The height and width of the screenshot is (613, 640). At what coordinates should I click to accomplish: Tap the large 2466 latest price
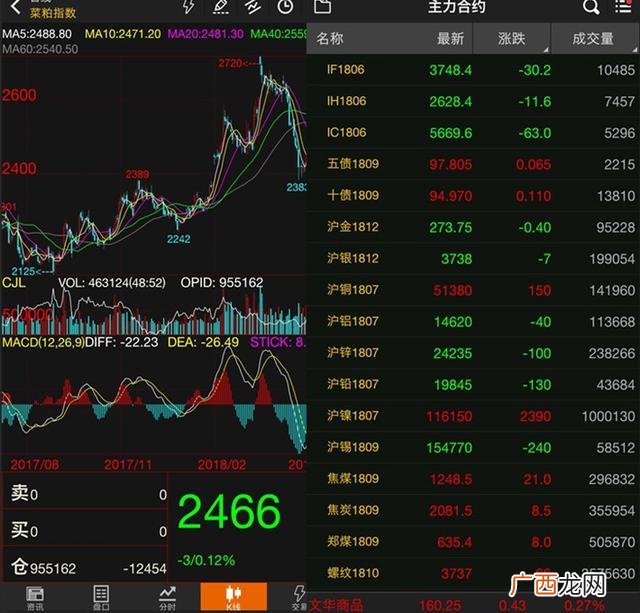[229, 511]
